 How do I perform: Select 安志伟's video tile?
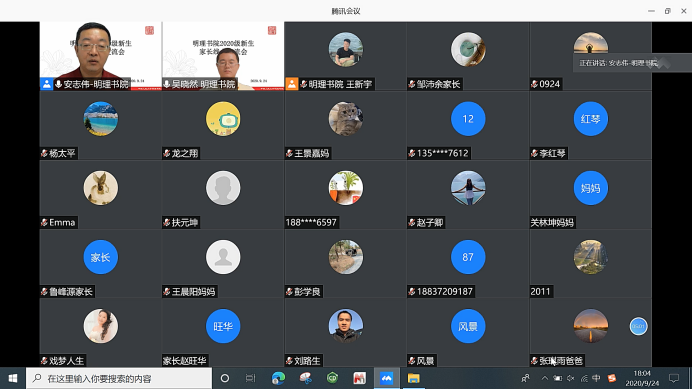point(101,56)
